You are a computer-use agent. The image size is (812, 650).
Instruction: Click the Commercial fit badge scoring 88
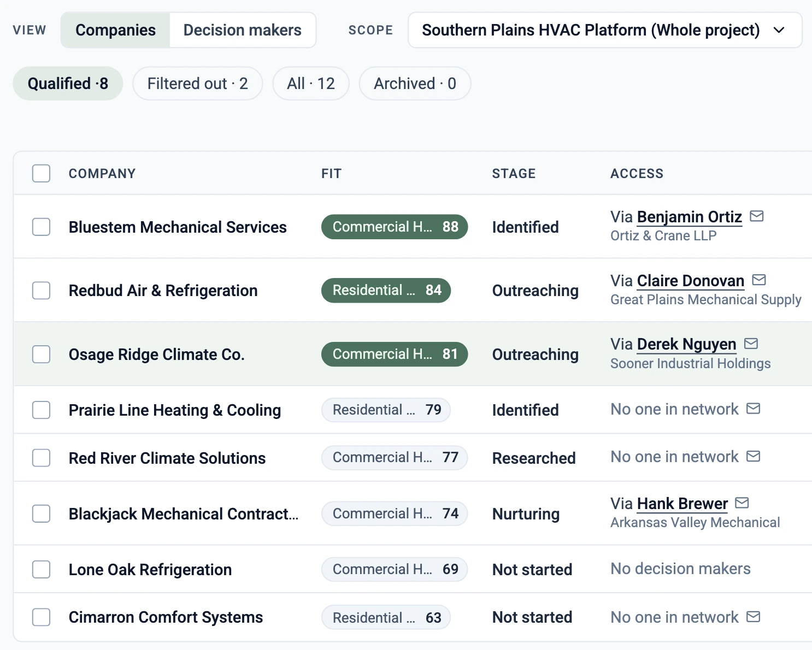pos(395,227)
